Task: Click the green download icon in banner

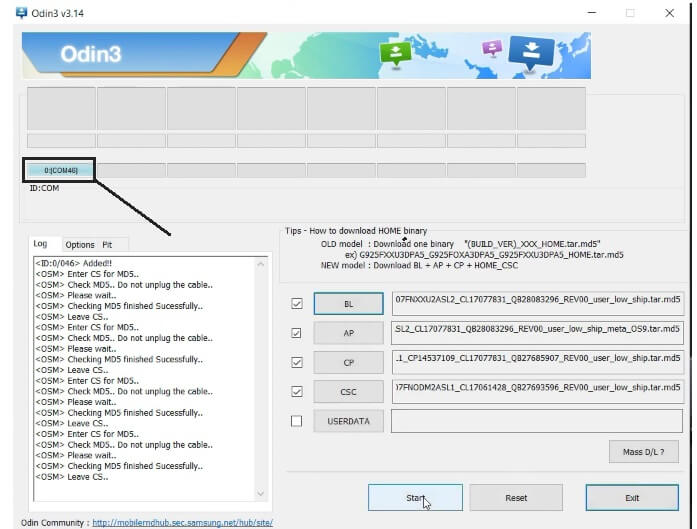Action: point(394,54)
